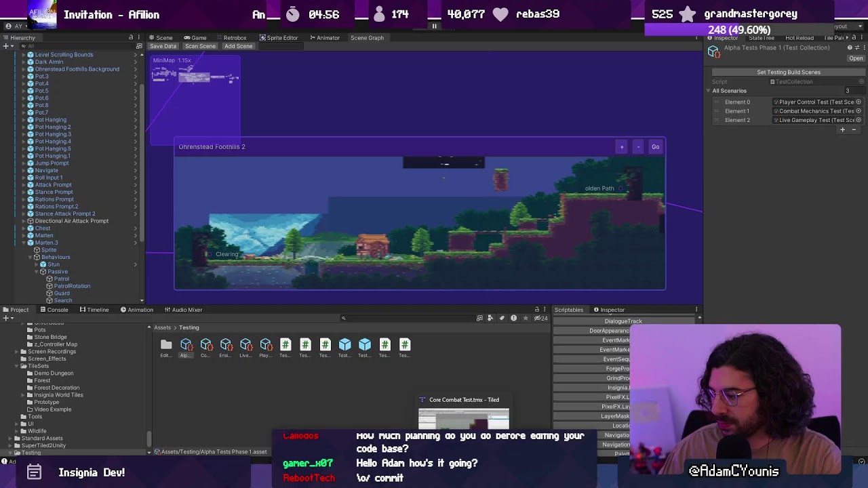This screenshot has width=868, height=488.
Task: Open the object picker for Element 0
Action: coord(859,102)
